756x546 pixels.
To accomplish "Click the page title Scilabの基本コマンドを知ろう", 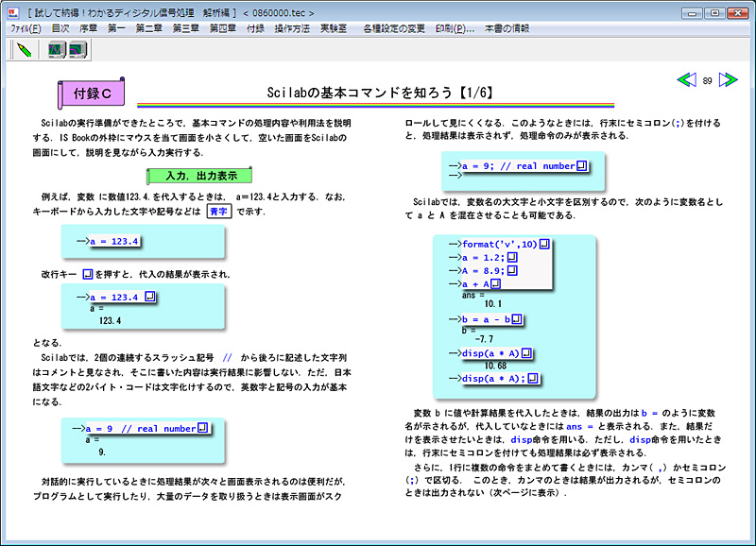I will click(x=381, y=92).
